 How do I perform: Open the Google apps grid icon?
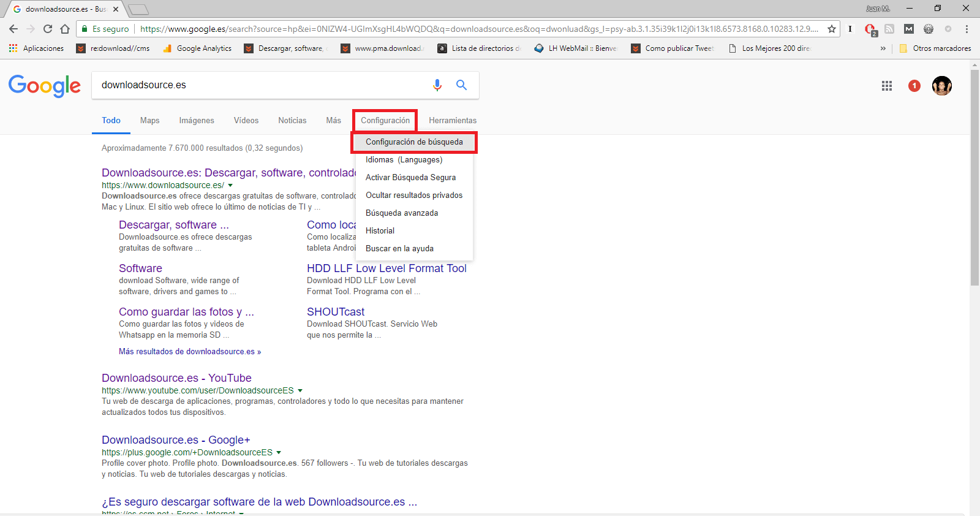[x=887, y=86]
